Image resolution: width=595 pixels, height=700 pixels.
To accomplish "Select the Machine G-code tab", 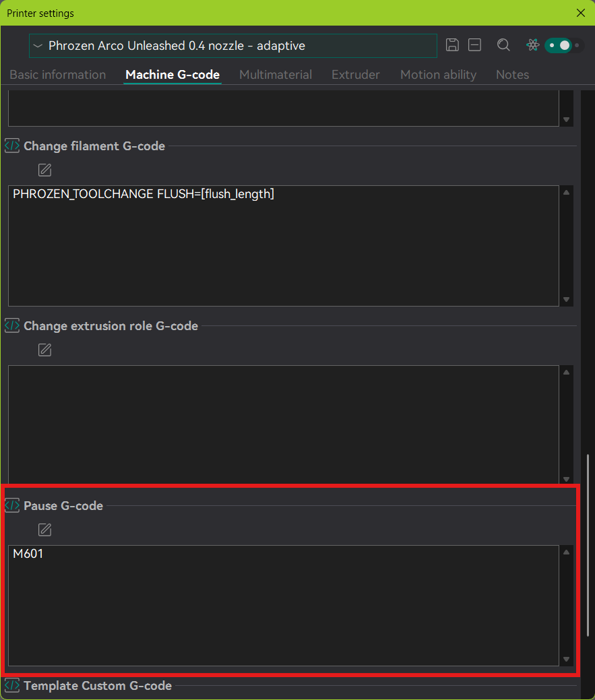I will coord(173,75).
